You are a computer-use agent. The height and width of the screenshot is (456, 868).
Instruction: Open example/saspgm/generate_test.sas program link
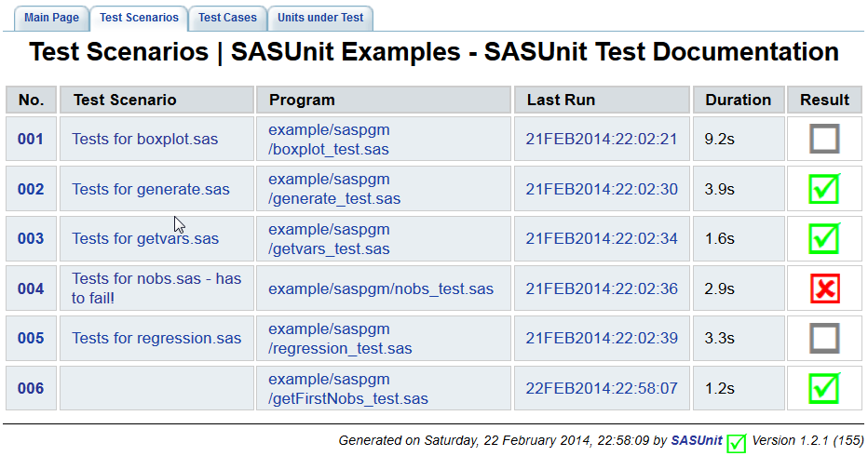tap(333, 189)
